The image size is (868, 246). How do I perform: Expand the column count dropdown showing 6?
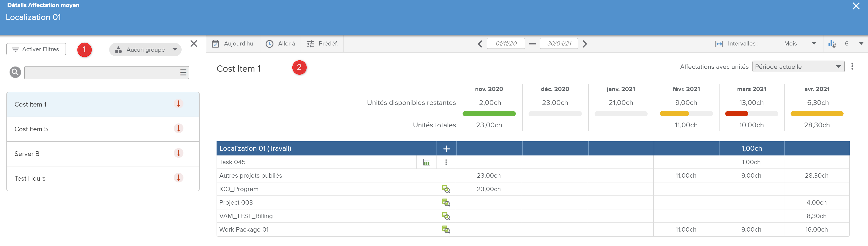pos(861,43)
